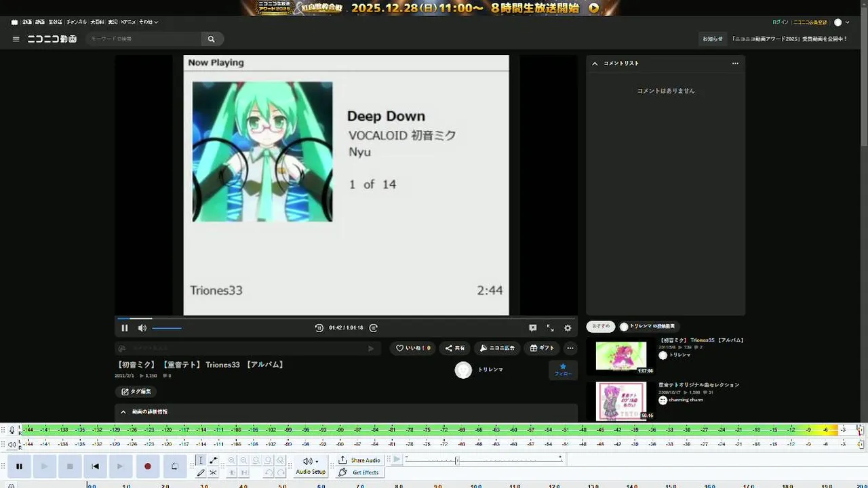Click Audacity Share Audio button
The height and width of the screenshot is (488, 868).
359,460
